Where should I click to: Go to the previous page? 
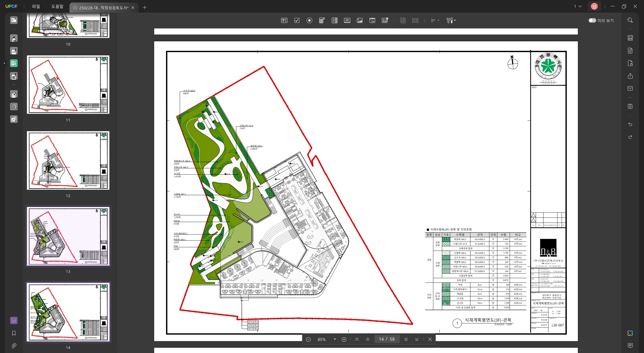pos(368,339)
